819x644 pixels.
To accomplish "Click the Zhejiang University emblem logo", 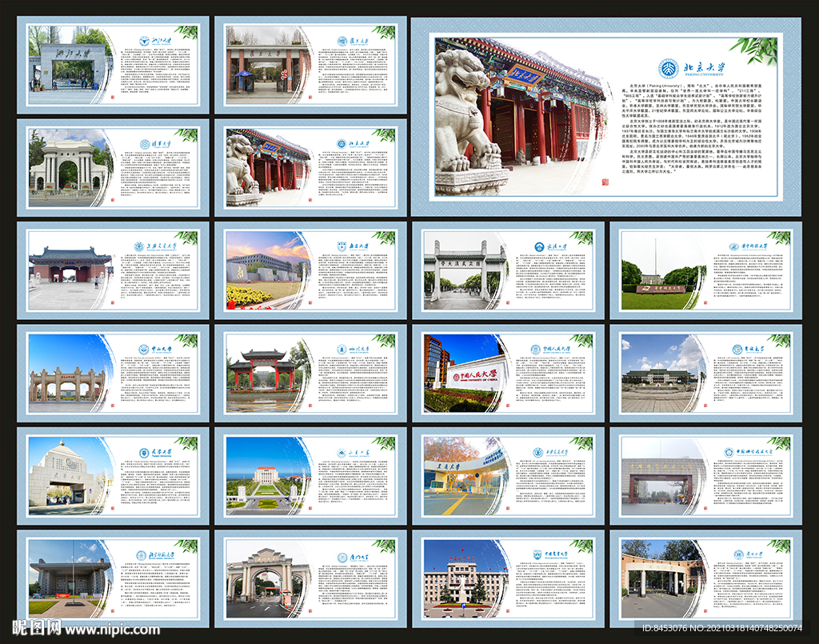I will coord(144,41).
